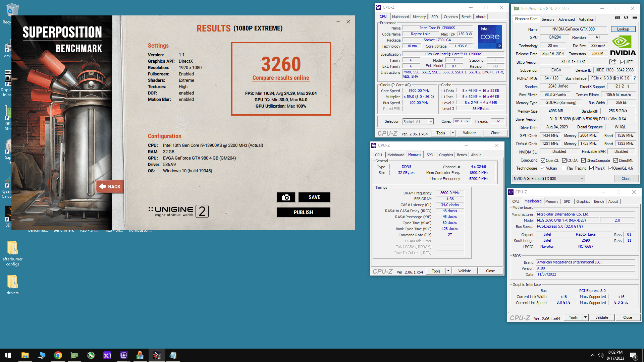Click the NVIDIA logo in GPU-Z
Image resolution: width=644 pixels, height=362 pixels.
623,46
